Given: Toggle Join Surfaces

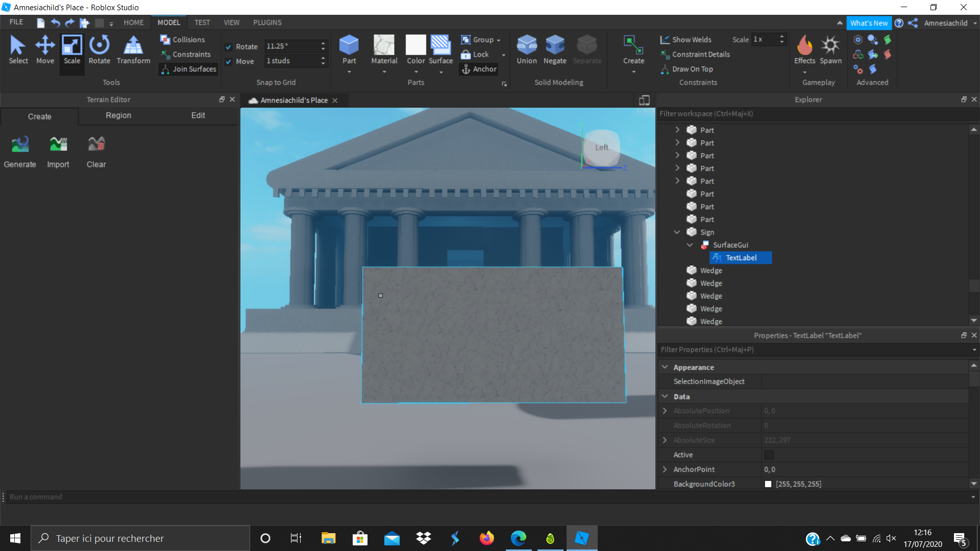Looking at the screenshot, I should tap(188, 69).
